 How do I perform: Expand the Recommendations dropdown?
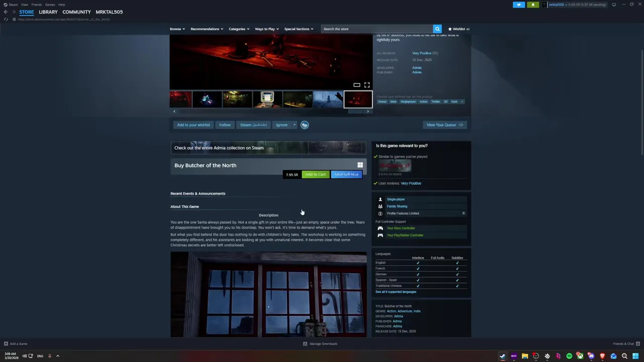[207, 29]
